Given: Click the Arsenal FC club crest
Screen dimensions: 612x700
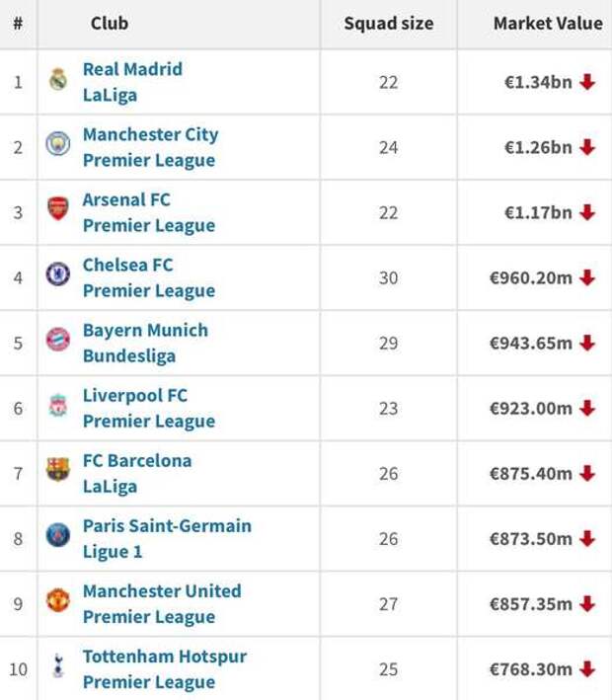Looking at the screenshot, I should (58, 208).
